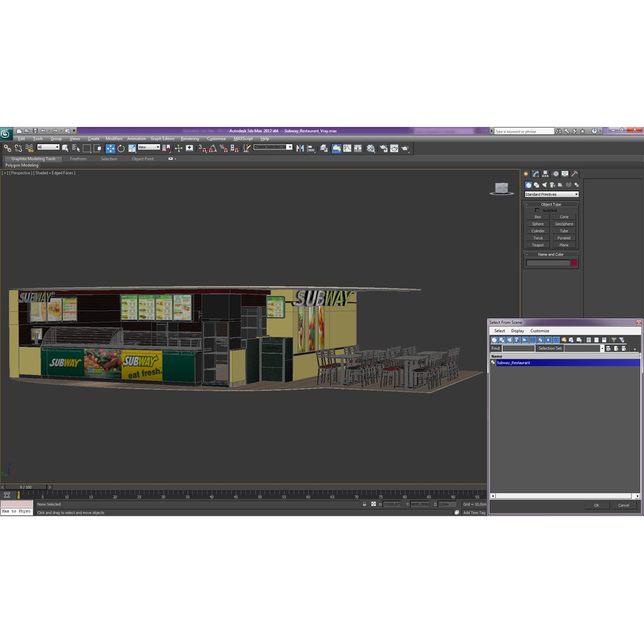Image resolution: width=644 pixels, height=644 pixels.
Task: Switch to the Freeform ribbon tab
Action: click(78, 159)
